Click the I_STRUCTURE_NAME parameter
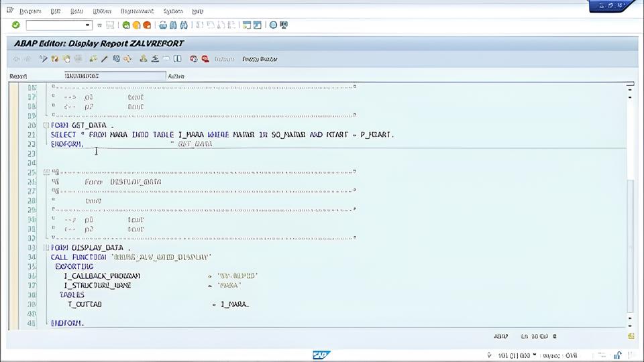 click(x=97, y=286)
